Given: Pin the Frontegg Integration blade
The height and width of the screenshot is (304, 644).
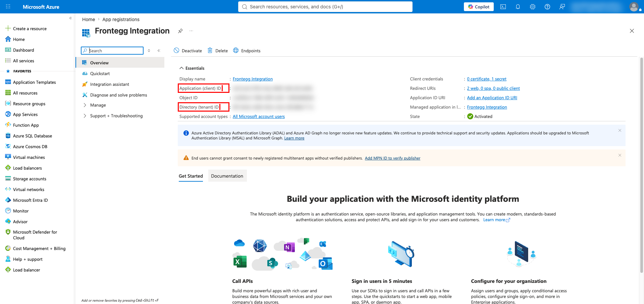Looking at the screenshot, I should pyautogui.click(x=180, y=31).
